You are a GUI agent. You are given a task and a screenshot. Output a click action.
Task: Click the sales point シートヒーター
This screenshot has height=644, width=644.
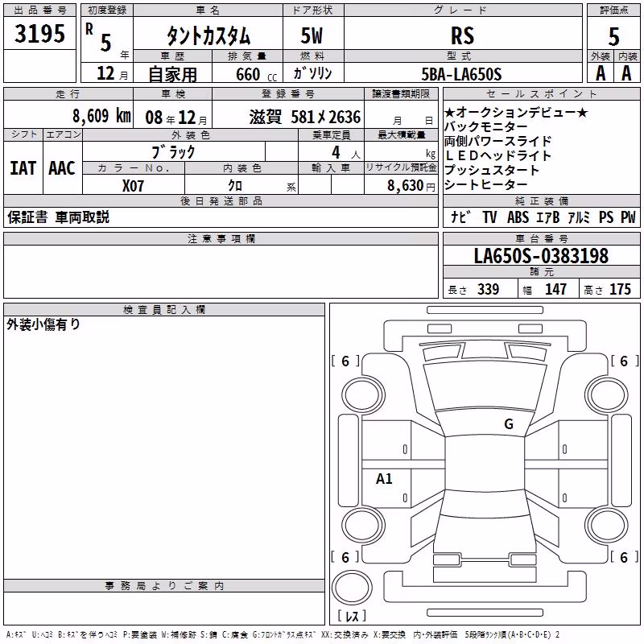coord(485,184)
